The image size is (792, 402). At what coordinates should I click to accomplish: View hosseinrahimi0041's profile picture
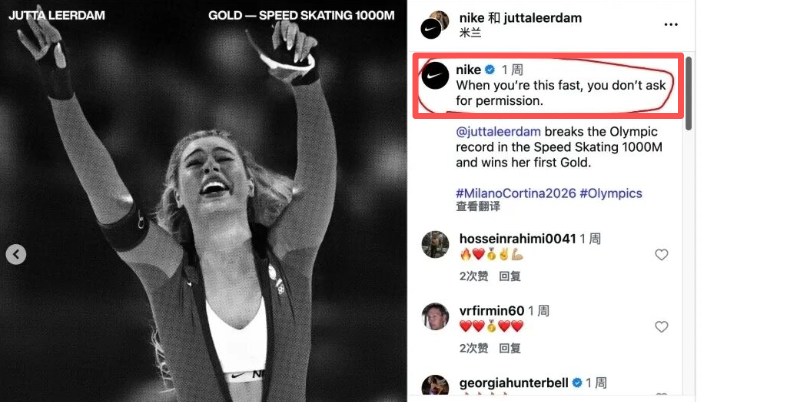(x=435, y=244)
